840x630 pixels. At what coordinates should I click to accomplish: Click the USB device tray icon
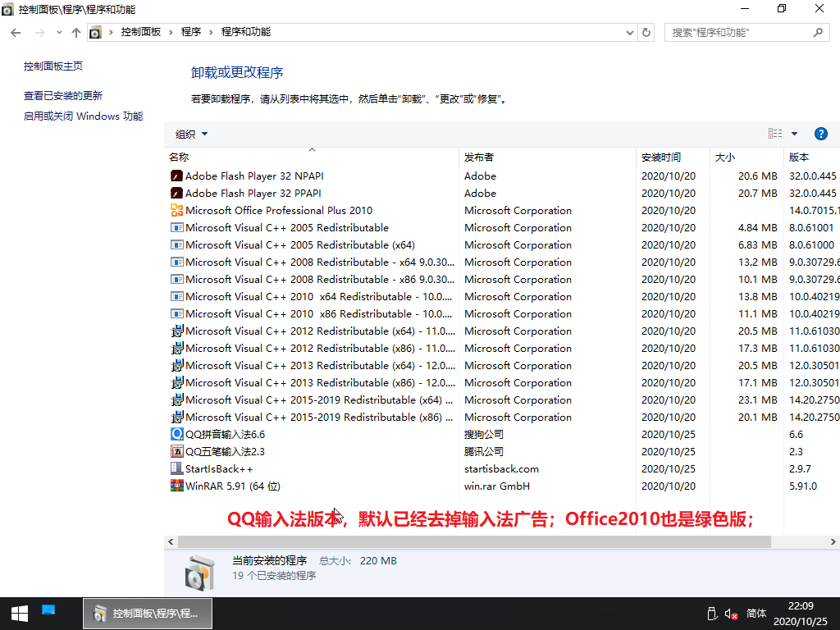pyautogui.click(x=712, y=614)
